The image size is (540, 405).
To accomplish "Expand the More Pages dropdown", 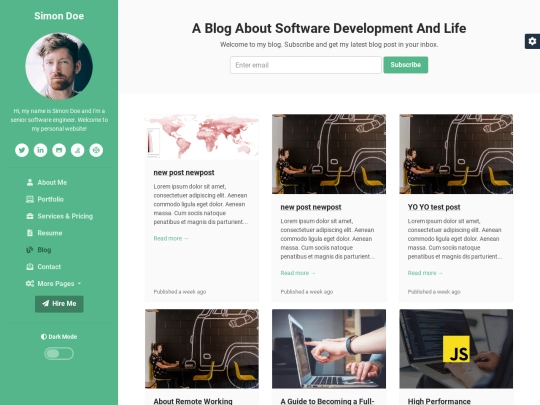I will 53,283.
